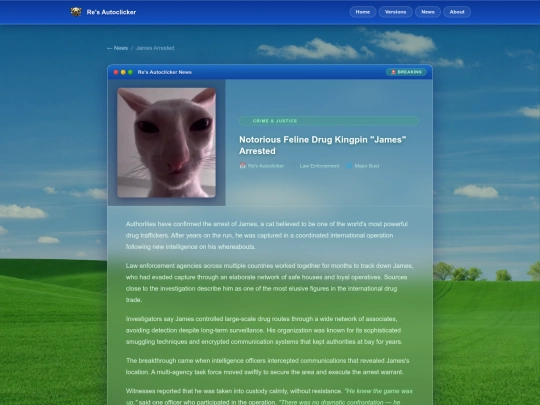The width and height of the screenshot is (540, 405).
Task: Open the Re's Autoclicker site title link
Action: click(111, 12)
